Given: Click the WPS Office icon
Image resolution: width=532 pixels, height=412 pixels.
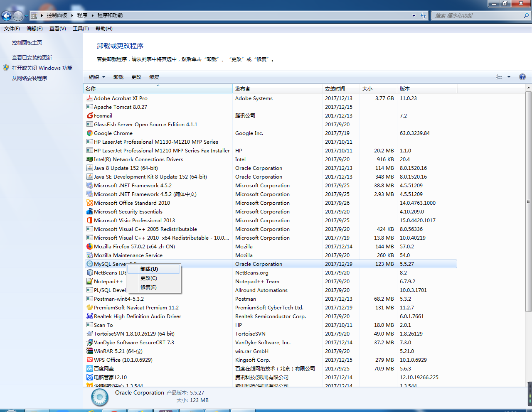Looking at the screenshot, I should (x=89, y=360).
